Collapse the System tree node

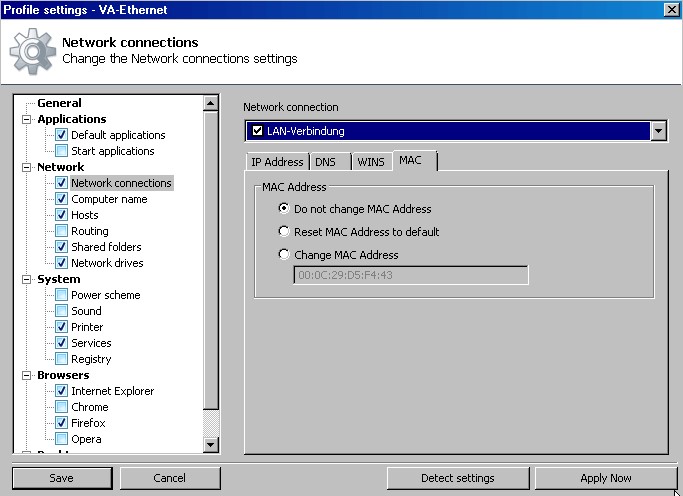click(x=27, y=279)
